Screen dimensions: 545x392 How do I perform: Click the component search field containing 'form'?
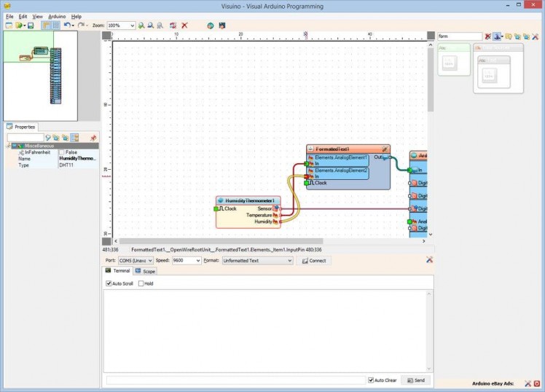point(459,36)
